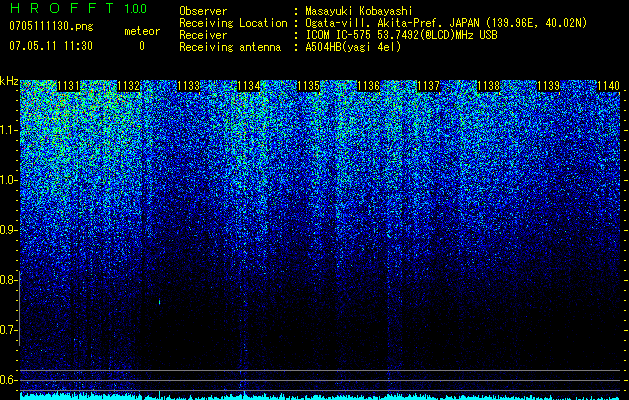Click the bright green echo spot near 0.75 kHz
629x400 pixels.
(x=160, y=302)
